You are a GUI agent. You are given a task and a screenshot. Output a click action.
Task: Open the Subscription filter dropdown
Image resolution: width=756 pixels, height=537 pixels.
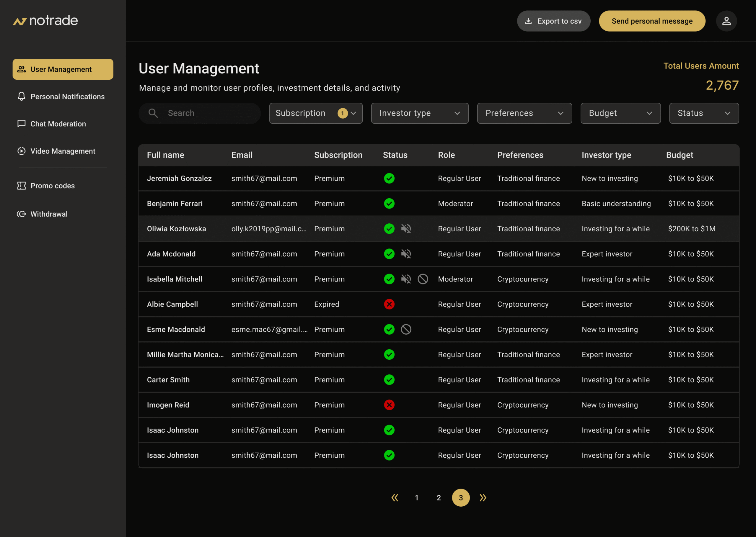(315, 113)
